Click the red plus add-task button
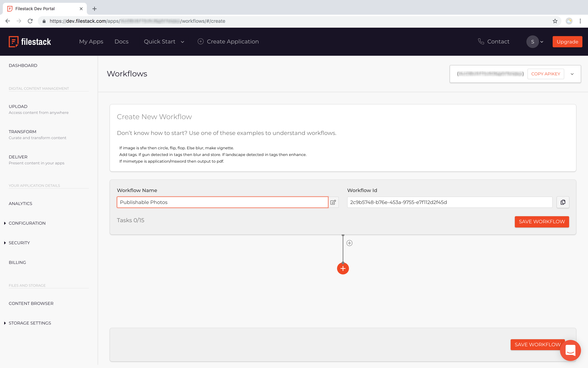 (343, 268)
